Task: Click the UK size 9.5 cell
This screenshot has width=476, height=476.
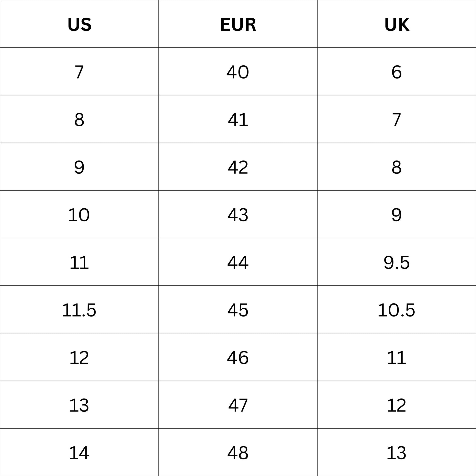Action: pos(397,262)
